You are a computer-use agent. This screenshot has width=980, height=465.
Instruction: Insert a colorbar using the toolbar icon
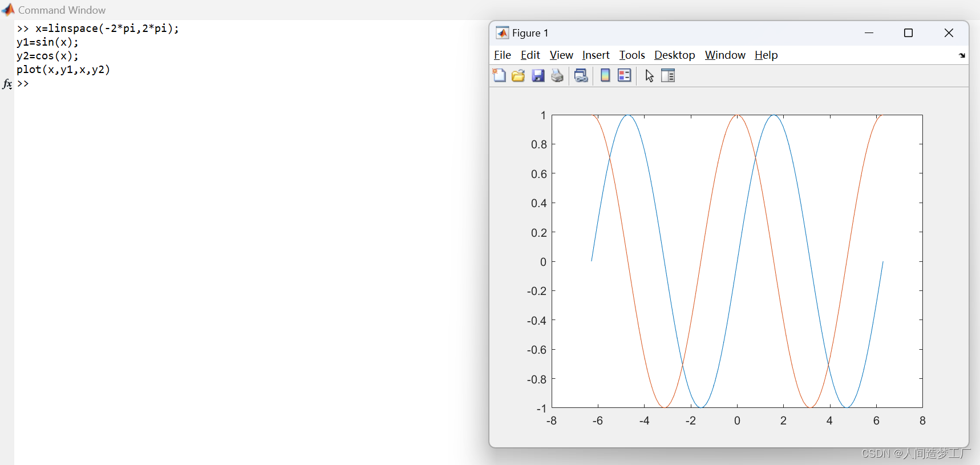605,75
